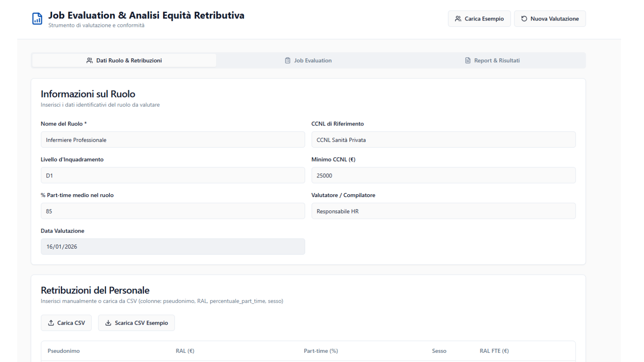The height and width of the screenshot is (362, 644).
Task: Click the clipboard icon on Job Evaluation tab
Action: (287, 61)
